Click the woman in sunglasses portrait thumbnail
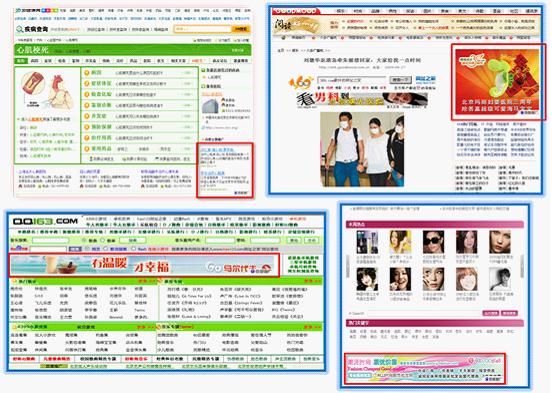 tap(433, 242)
